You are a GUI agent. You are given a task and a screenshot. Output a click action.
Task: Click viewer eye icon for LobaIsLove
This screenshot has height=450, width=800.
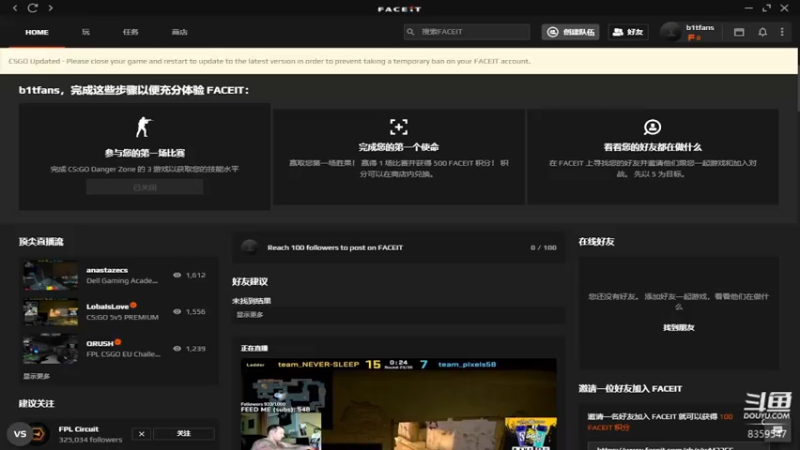(x=177, y=311)
